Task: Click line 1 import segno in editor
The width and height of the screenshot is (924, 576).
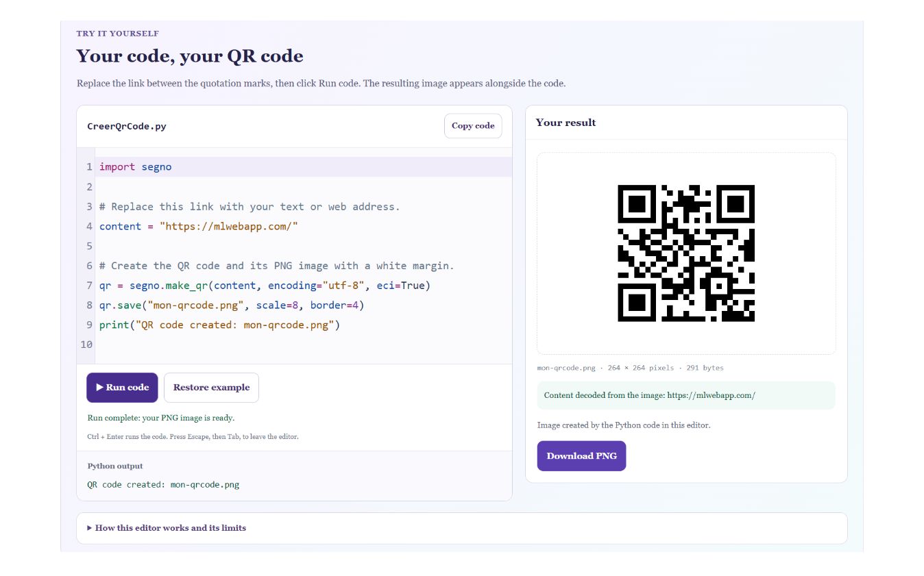Action: coord(136,167)
